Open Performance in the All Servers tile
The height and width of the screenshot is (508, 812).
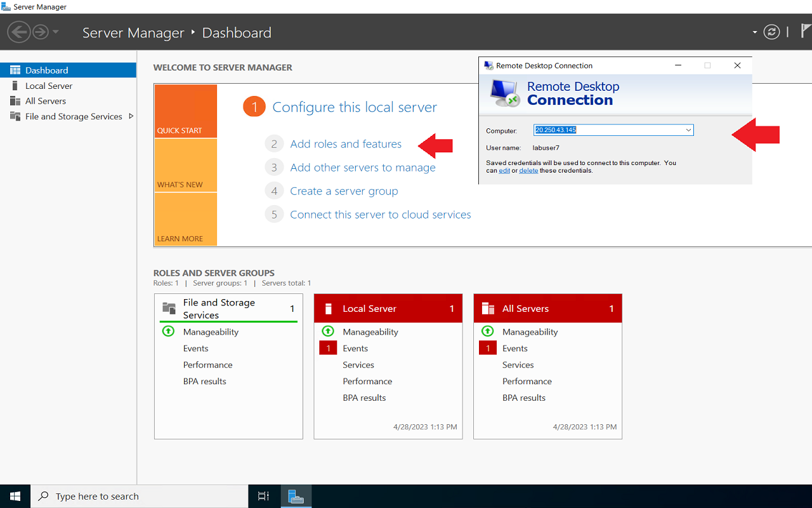[x=527, y=381]
